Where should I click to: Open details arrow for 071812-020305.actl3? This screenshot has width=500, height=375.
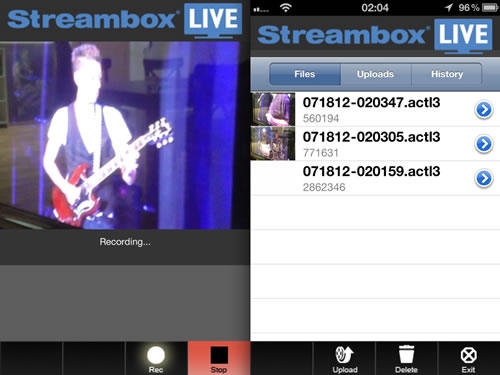point(484,144)
